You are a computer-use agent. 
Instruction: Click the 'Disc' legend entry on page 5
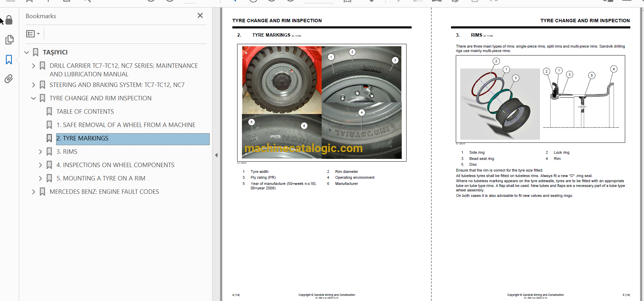point(473,164)
